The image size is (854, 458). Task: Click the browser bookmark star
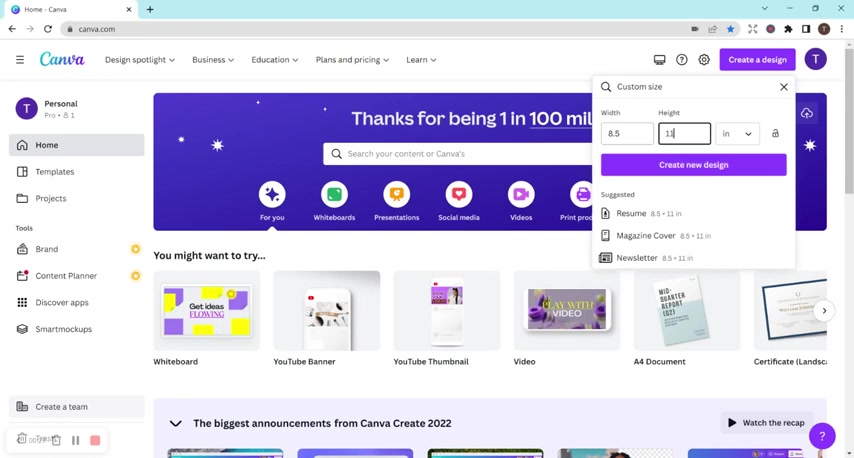[730, 29]
